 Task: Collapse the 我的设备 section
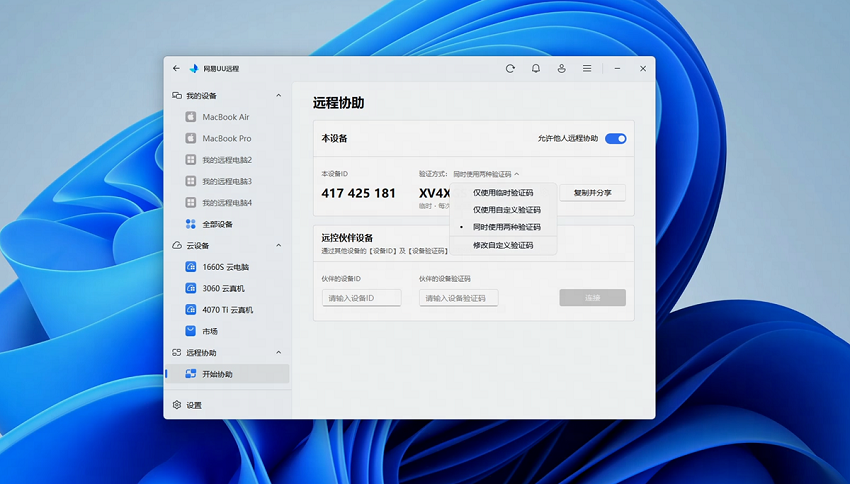(x=279, y=96)
